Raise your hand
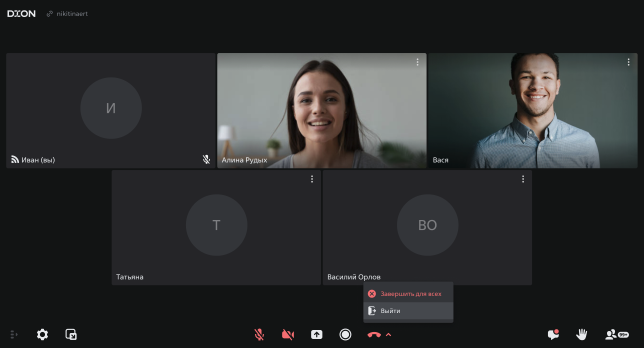 [x=581, y=334]
